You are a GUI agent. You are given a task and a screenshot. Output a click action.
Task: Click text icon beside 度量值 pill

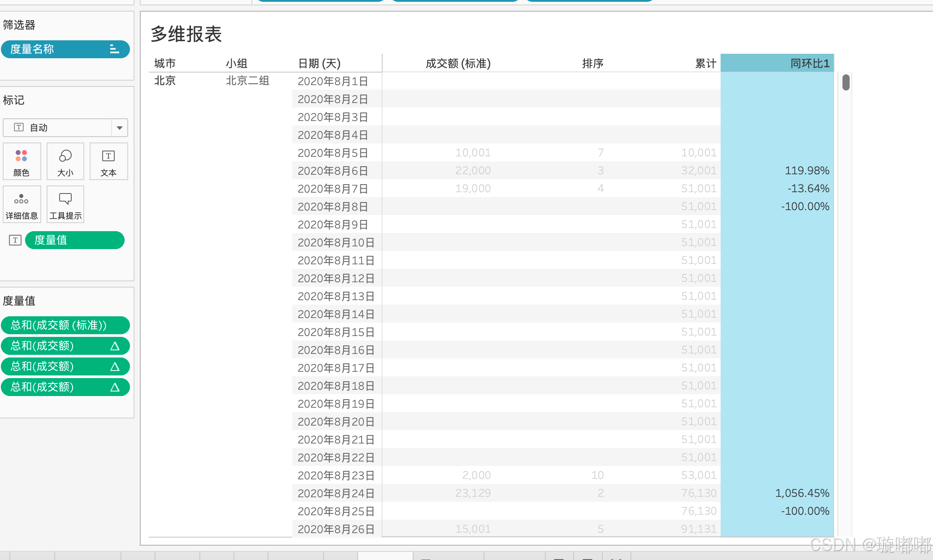click(15, 240)
